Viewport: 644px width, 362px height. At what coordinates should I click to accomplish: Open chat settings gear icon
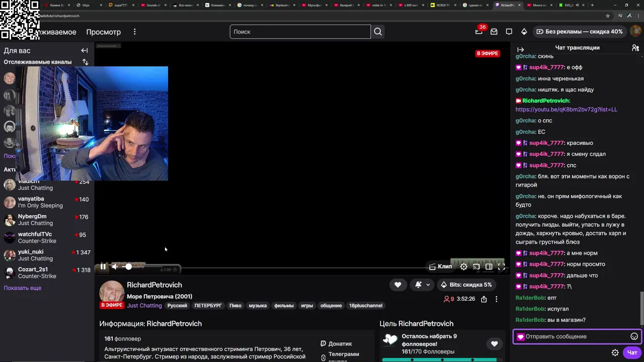pyautogui.click(x=615, y=352)
